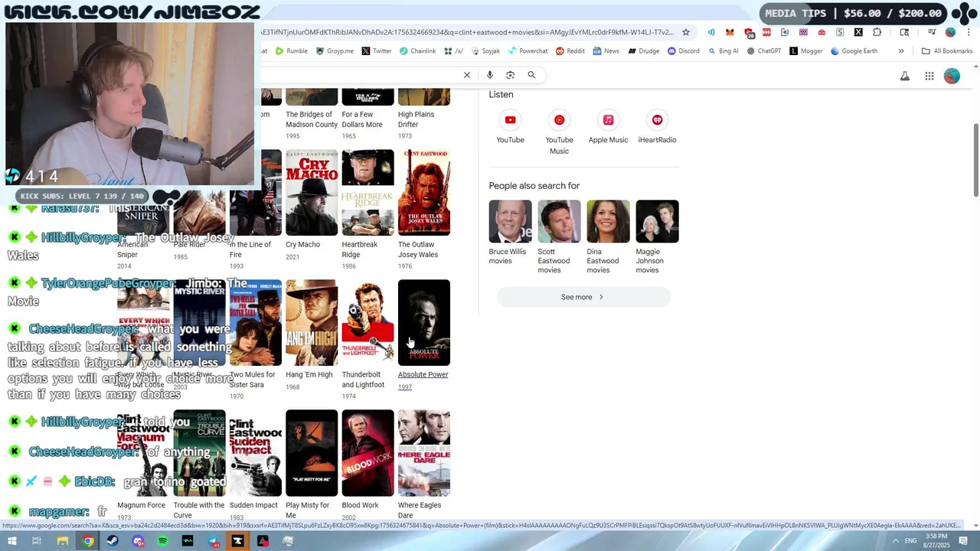Open the Twitter bookmark

(377, 51)
